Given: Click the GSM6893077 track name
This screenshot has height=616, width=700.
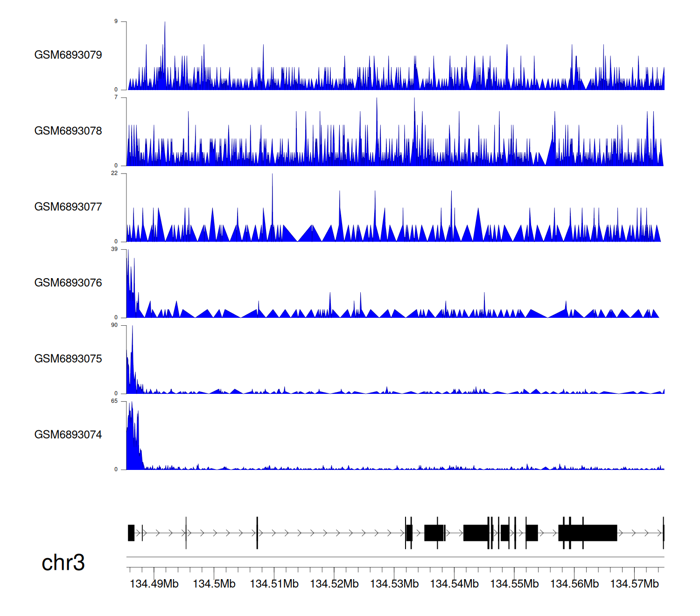Looking at the screenshot, I should [68, 207].
